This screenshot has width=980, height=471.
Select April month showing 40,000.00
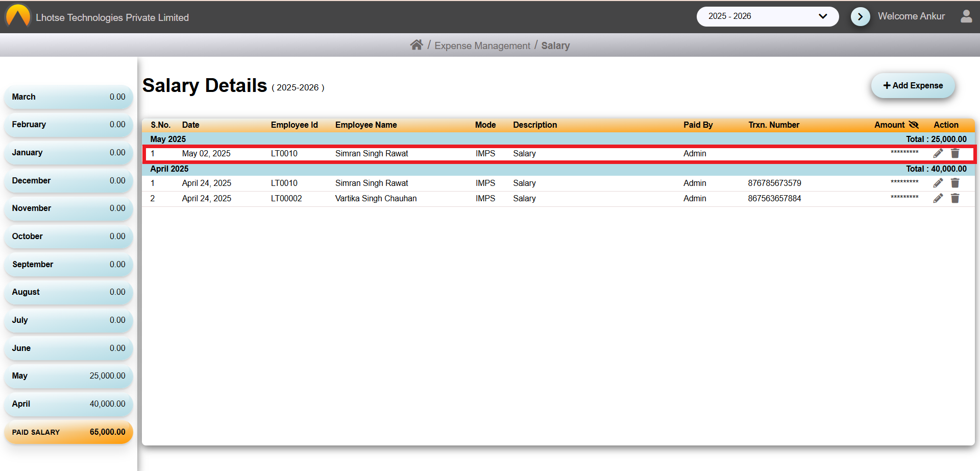click(x=68, y=404)
